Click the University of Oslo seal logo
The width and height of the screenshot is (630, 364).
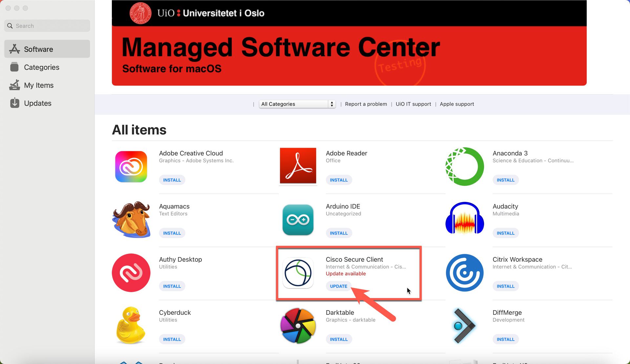click(140, 13)
